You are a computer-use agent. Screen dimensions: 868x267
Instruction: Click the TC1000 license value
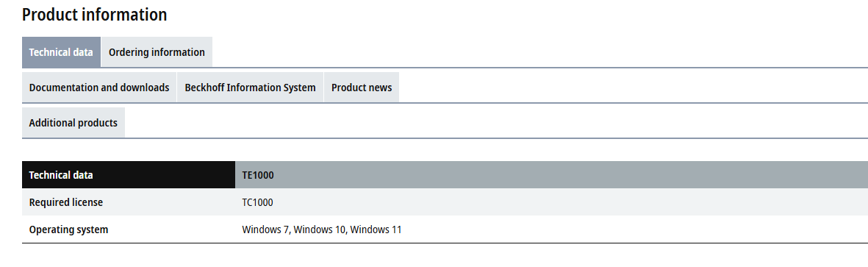pyautogui.click(x=257, y=203)
